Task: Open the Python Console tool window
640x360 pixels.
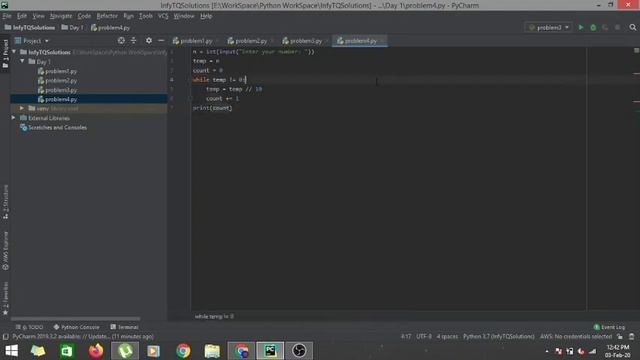Action: tap(76, 327)
